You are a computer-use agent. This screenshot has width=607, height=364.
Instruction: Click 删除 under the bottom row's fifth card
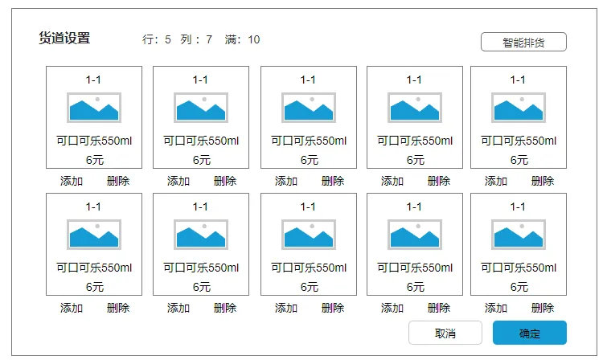[543, 308]
